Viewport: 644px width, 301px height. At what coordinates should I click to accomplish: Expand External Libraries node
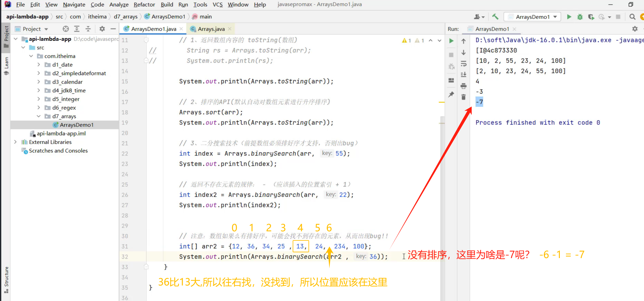[x=15, y=142]
